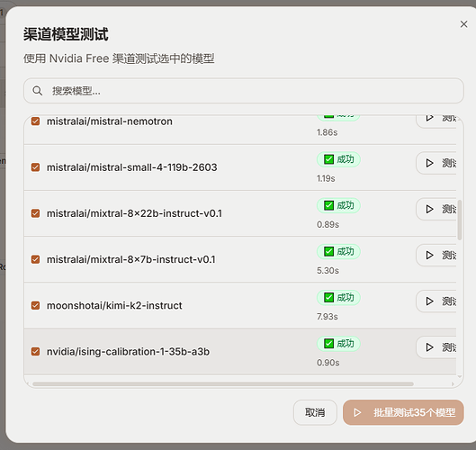Screen dimensions: 476x450
Task: Run test for mistral-small-4-119b-2603
Action: pyautogui.click(x=436, y=163)
